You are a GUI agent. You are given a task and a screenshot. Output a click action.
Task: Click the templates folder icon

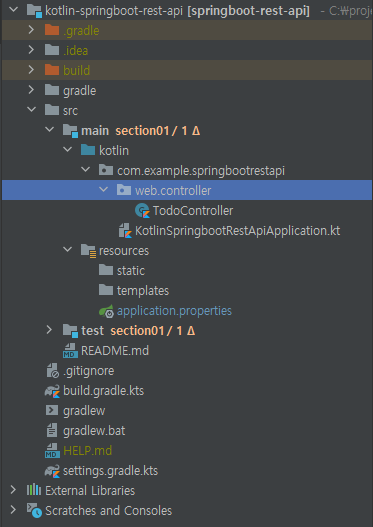[x=106, y=290]
